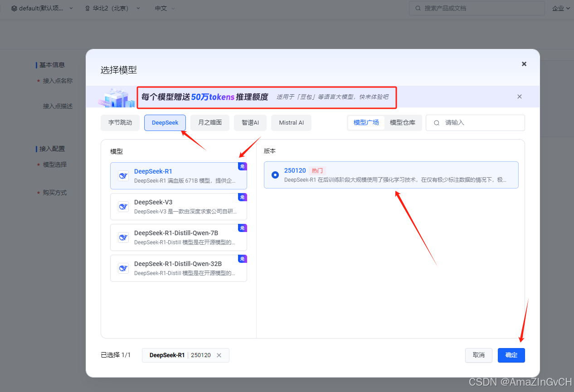Click the project stack icon beside default
574x392 pixels.
click(x=14, y=8)
